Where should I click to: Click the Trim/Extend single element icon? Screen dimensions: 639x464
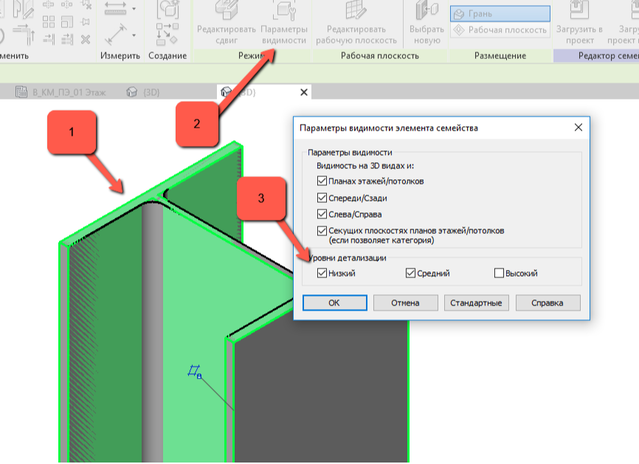(x=48, y=39)
